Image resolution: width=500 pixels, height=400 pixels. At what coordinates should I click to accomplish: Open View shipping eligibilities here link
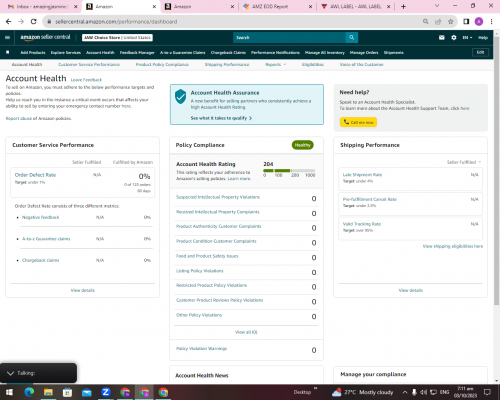pos(453,246)
